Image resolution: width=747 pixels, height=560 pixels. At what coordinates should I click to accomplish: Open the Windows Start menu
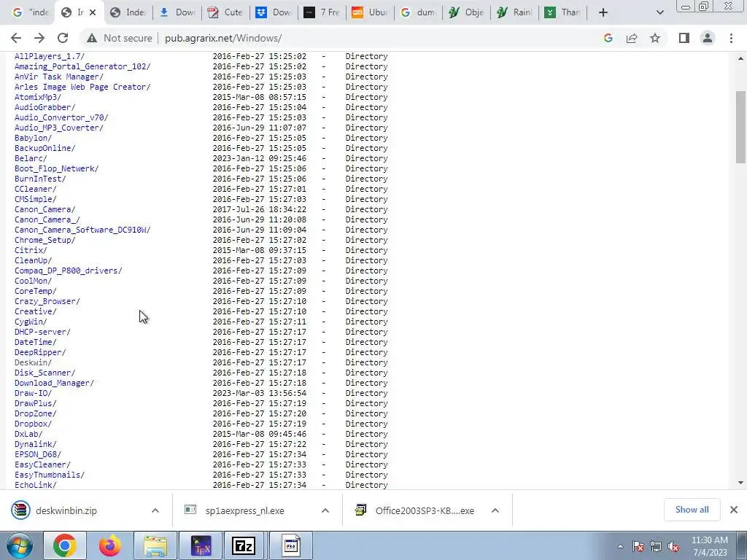[19, 545]
